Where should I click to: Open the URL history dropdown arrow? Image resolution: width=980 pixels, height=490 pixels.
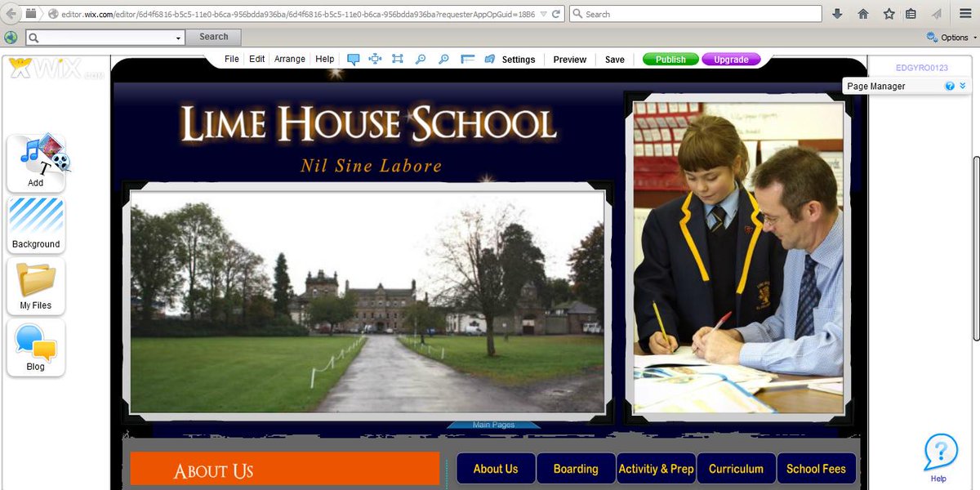pyautogui.click(x=543, y=14)
